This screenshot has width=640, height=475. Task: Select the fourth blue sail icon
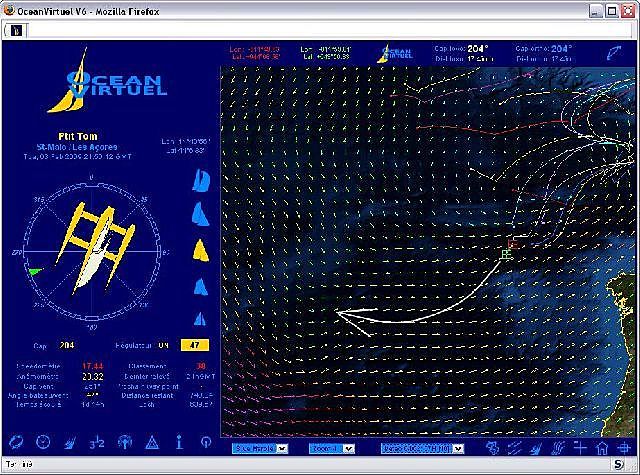pyautogui.click(x=200, y=286)
